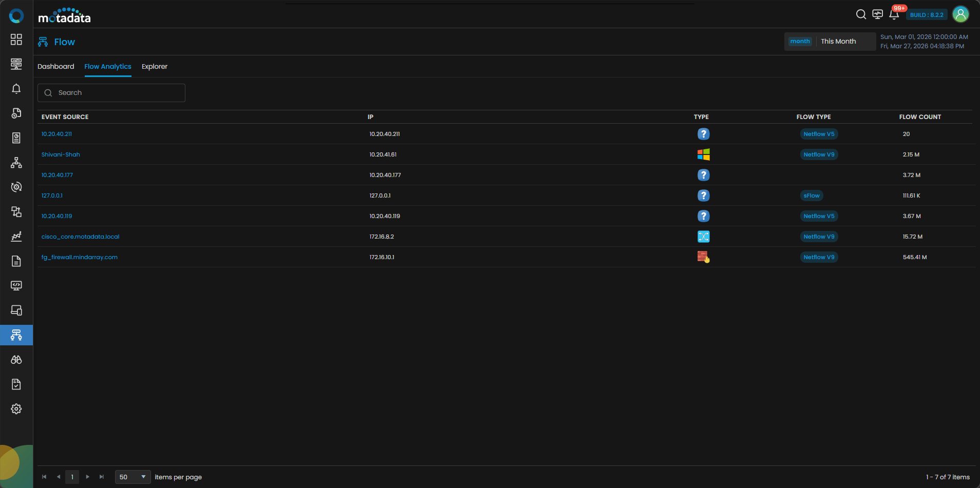This screenshot has height=488, width=980.
Task: Click the settings gear in the sidebar
Action: [x=16, y=409]
